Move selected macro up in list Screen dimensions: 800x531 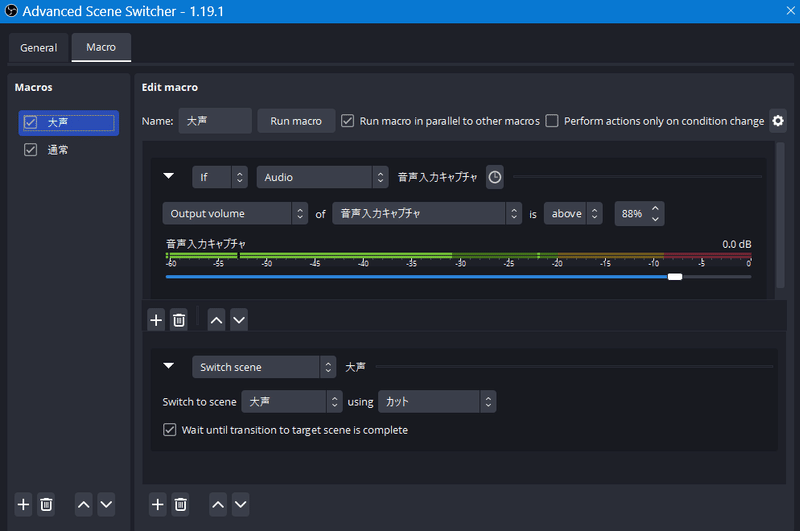[84, 504]
